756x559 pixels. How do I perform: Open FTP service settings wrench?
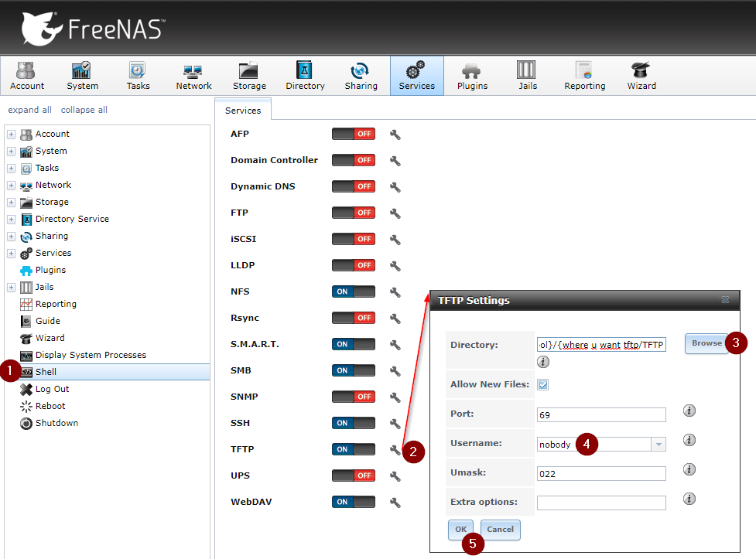[x=395, y=213]
